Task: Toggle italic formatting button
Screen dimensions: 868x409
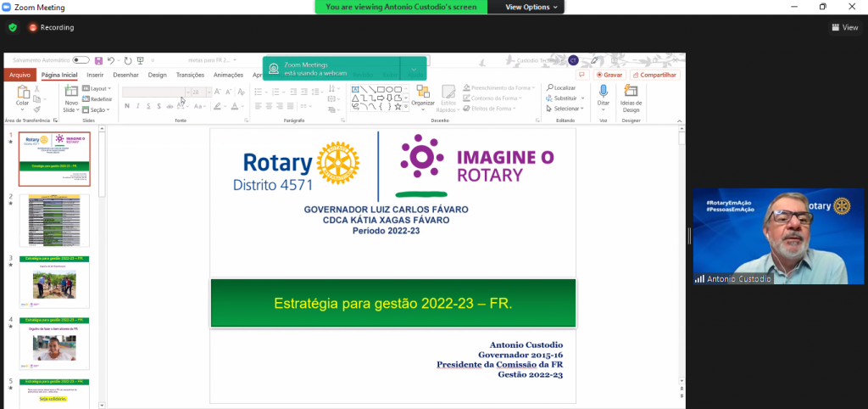Action: 137,106
